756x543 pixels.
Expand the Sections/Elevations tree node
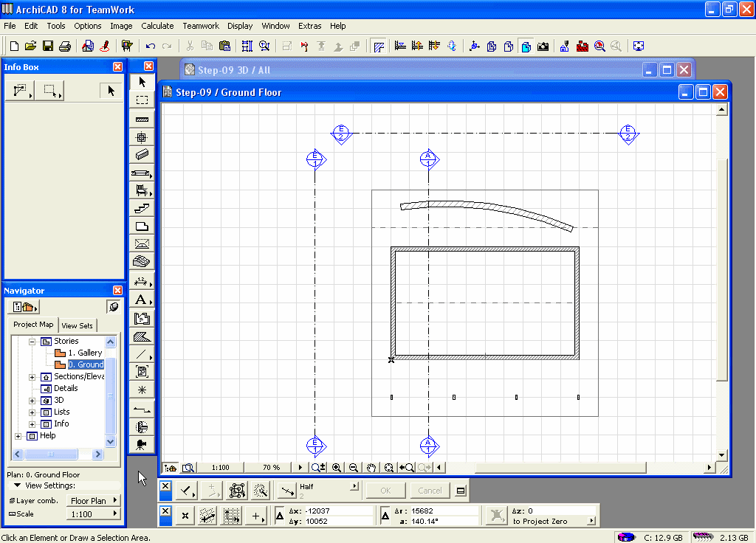(x=32, y=377)
